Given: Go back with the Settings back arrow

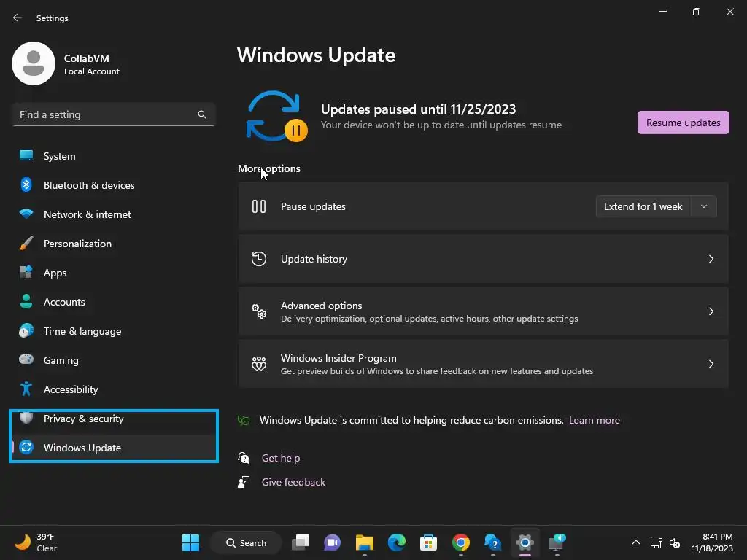Looking at the screenshot, I should click(18, 17).
